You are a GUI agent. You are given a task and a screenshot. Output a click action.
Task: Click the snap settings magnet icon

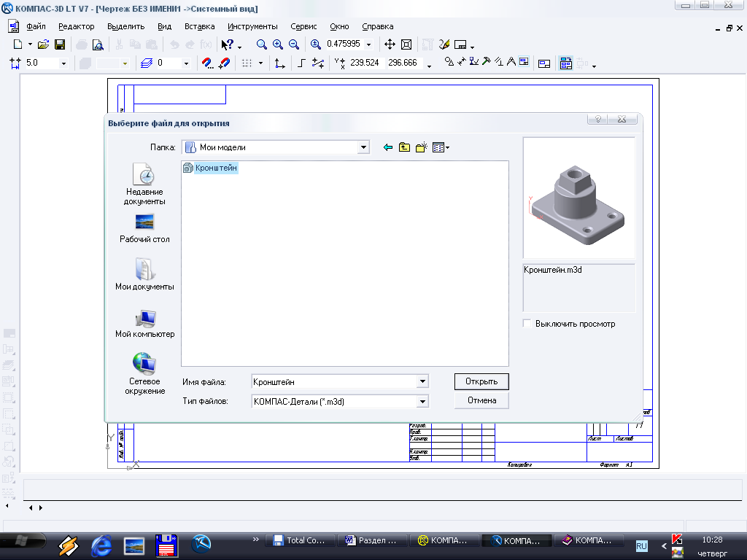click(x=207, y=63)
